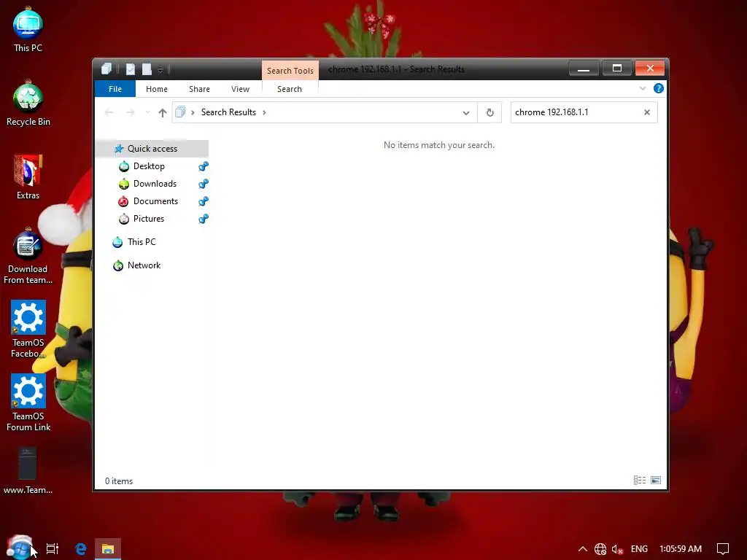Select the Extras desktop icon
This screenshot has height=560, width=747.
coord(28,177)
